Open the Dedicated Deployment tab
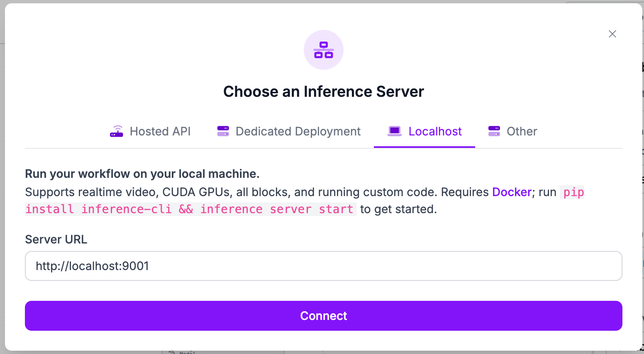644x354 pixels. [298, 131]
